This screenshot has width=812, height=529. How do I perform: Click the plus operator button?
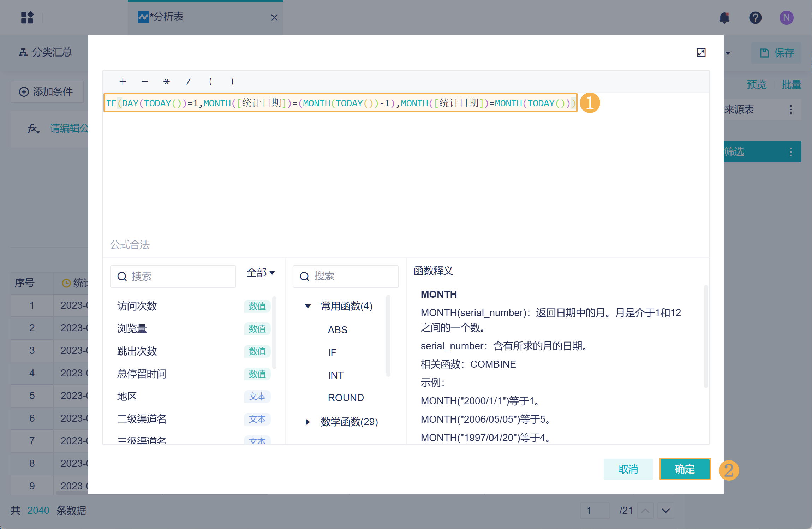pyautogui.click(x=123, y=82)
